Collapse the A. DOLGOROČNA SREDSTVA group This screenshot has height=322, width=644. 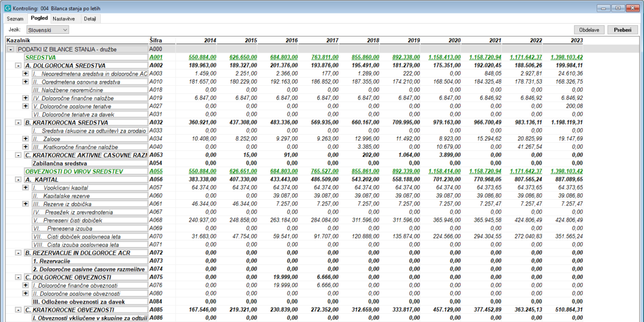(18, 65)
